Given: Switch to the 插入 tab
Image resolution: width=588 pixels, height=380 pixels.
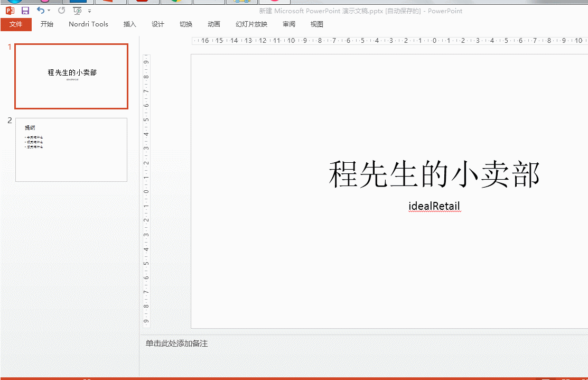Looking at the screenshot, I should tap(129, 24).
